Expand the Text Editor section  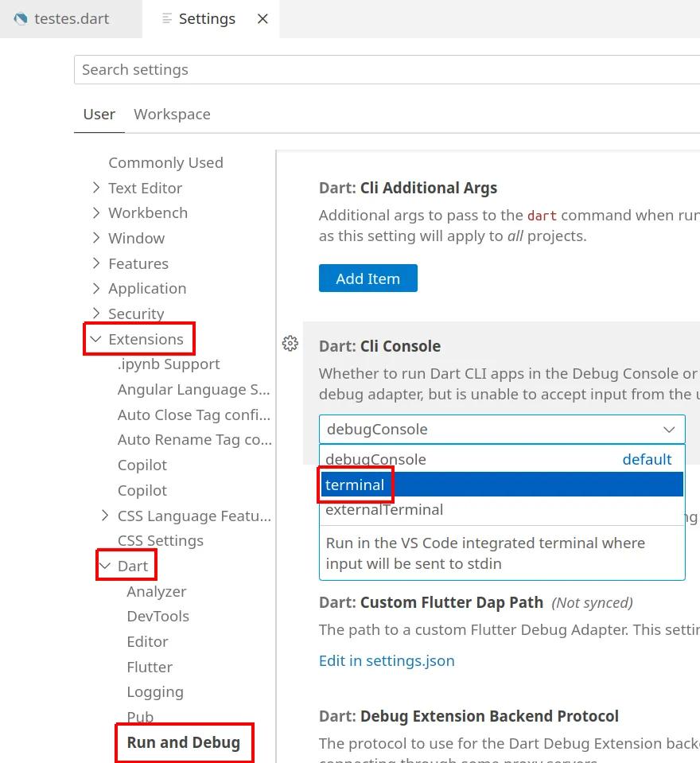[96, 188]
